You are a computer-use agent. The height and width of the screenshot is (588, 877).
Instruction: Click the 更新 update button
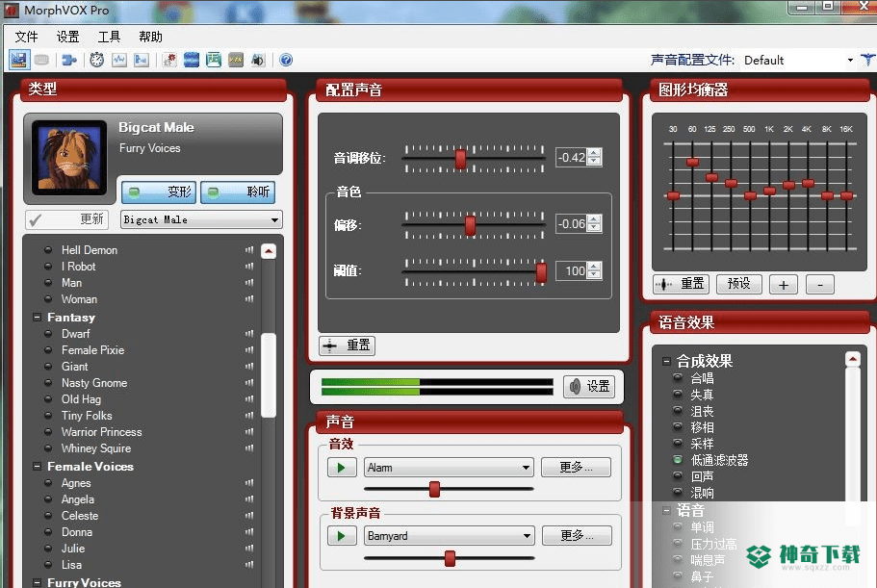click(x=66, y=219)
